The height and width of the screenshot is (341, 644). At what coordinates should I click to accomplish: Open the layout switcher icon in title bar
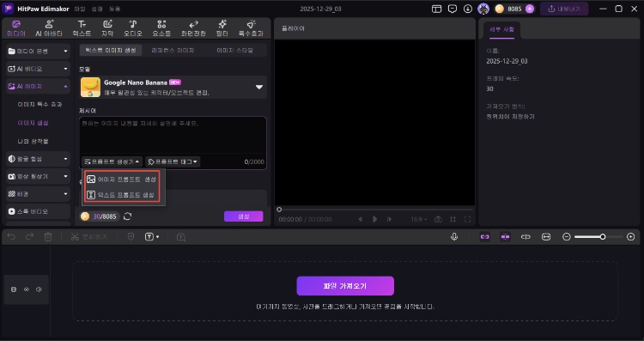[436, 9]
